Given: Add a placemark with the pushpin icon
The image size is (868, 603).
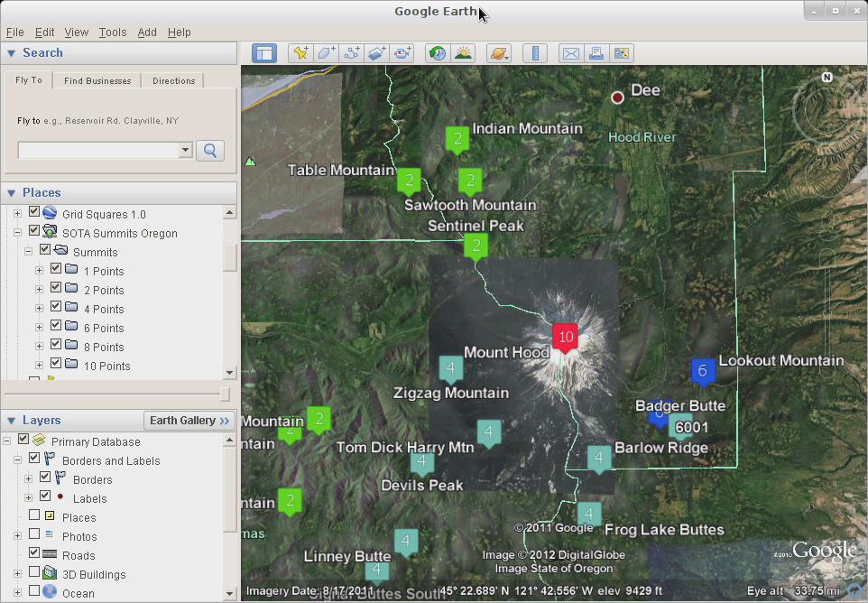Looking at the screenshot, I should click(300, 54).
